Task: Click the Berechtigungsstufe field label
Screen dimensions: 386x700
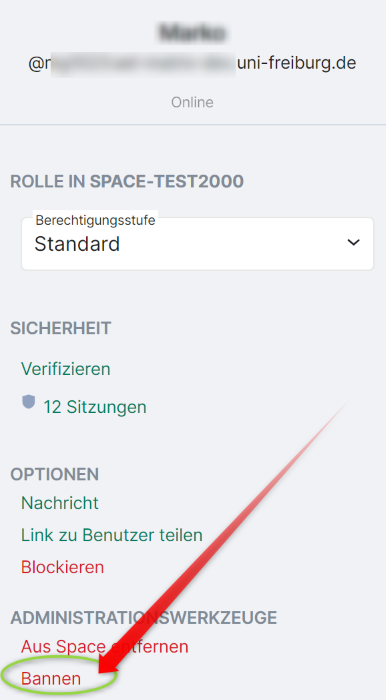Action: (x=95, y=220)
